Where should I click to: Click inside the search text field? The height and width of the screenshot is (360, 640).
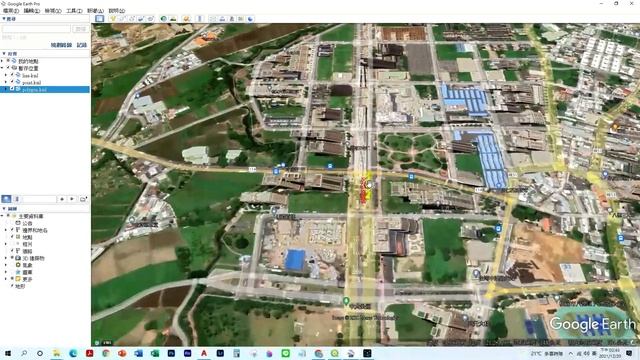(36, 29)
